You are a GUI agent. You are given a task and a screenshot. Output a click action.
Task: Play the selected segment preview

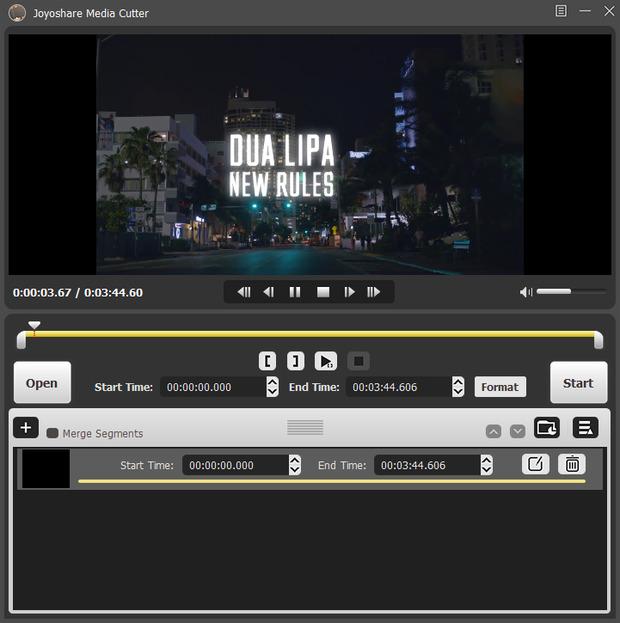(x=326, y=361)
